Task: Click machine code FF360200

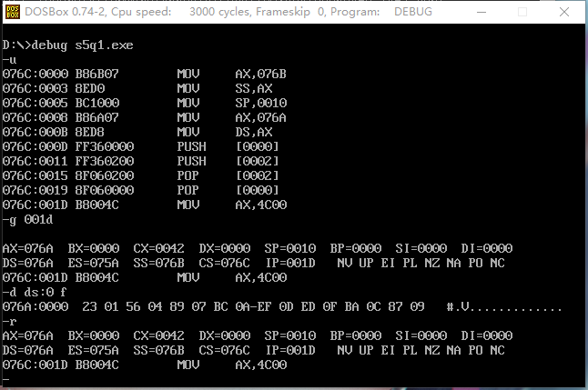Action: pos(105,161)
